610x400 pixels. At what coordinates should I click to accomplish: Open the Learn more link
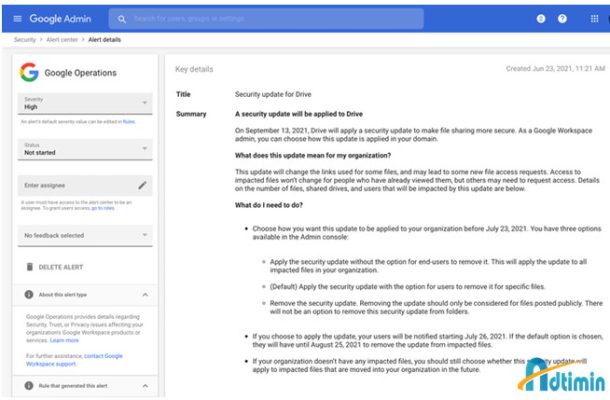[x=64, y=340]
